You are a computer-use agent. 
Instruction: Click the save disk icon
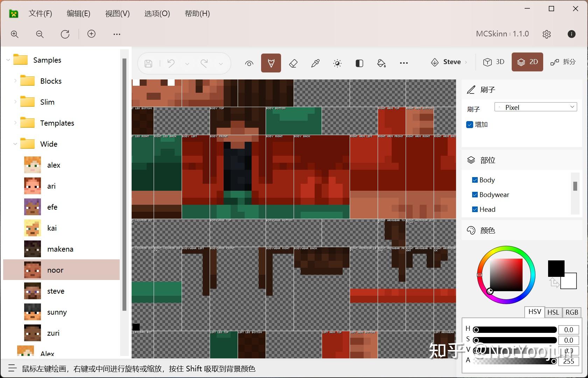[x=148, y=63]
